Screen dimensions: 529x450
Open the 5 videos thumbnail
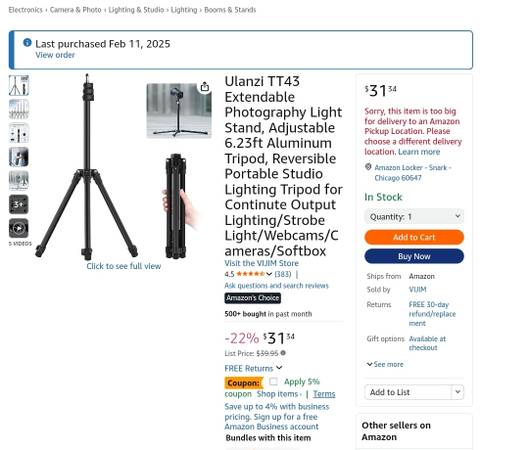19,228
